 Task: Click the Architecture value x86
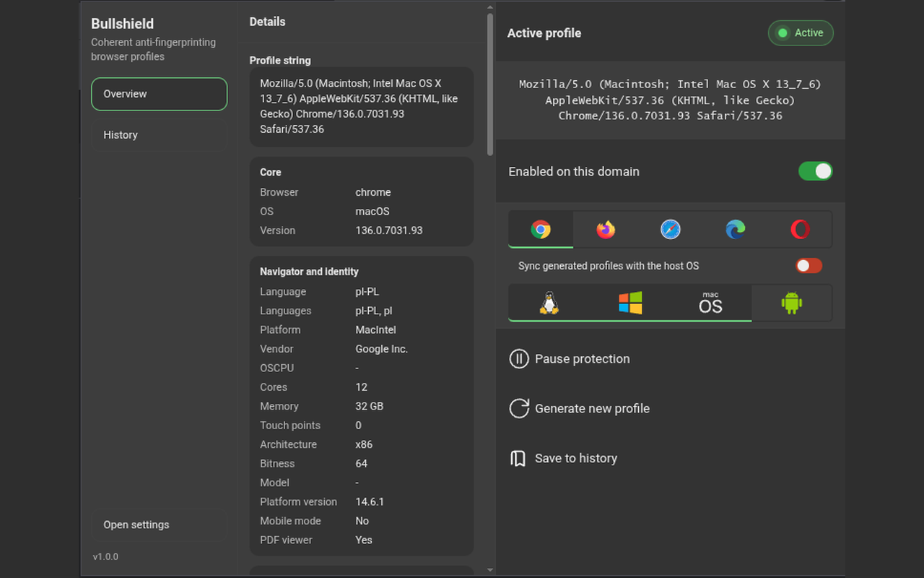pos(364,444)
